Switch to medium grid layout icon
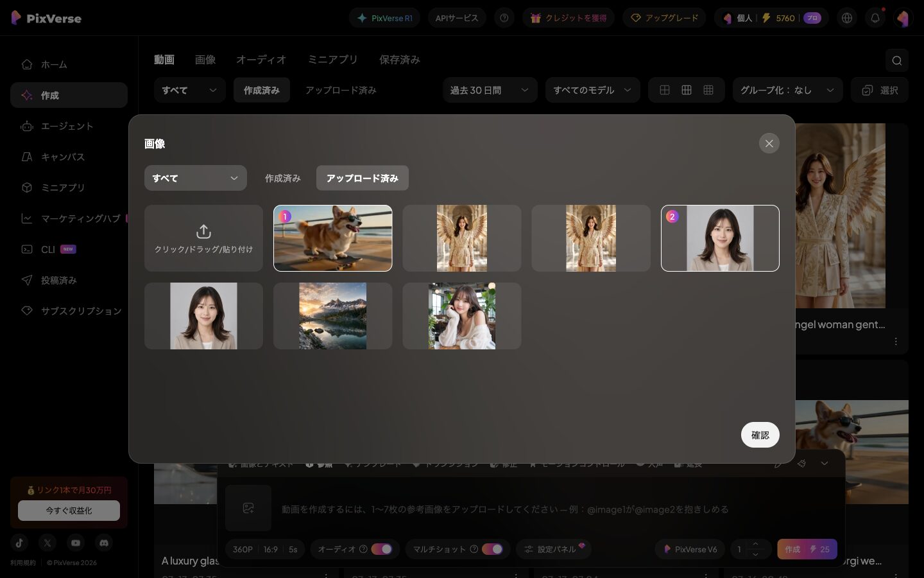The width and height of the screenshot is (924, 578). pos(687,90)
